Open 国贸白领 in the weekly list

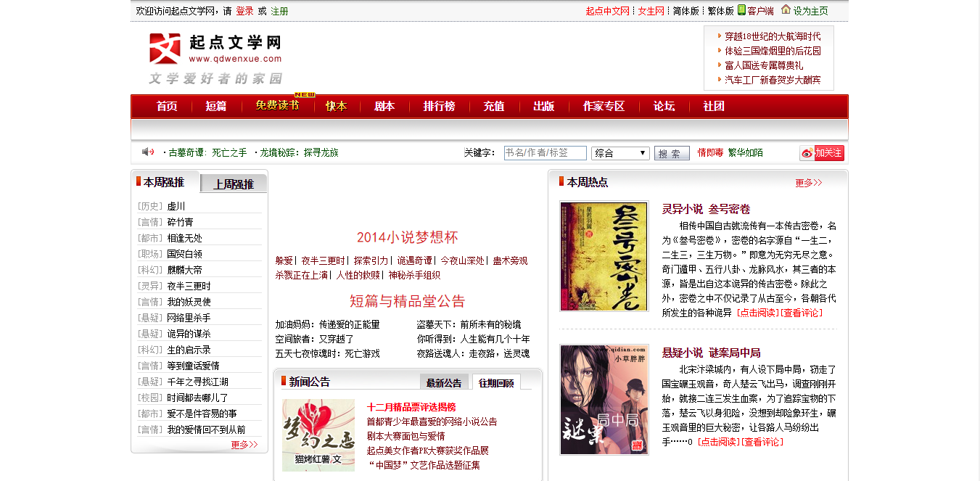[x=184, y=254]
